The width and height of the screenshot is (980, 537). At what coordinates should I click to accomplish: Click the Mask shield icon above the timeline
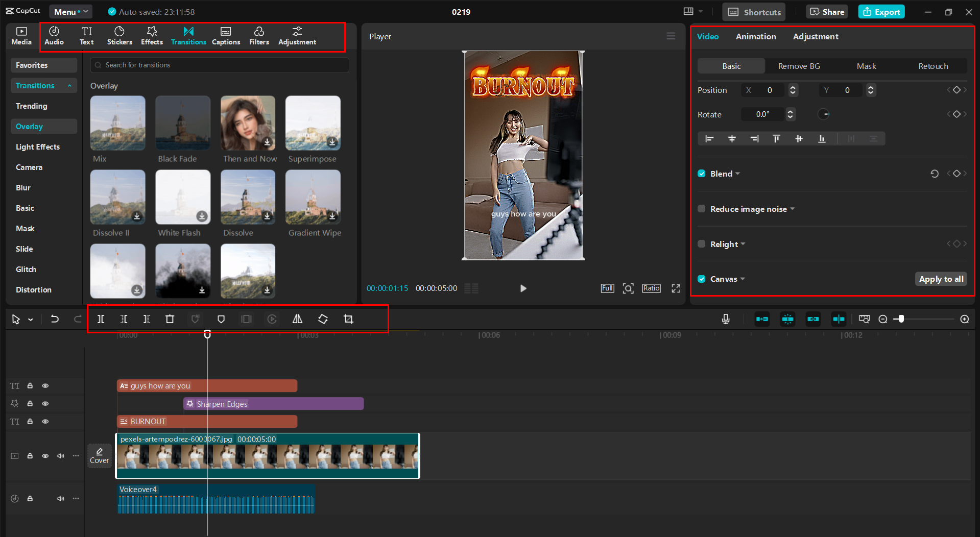point(221,319)
